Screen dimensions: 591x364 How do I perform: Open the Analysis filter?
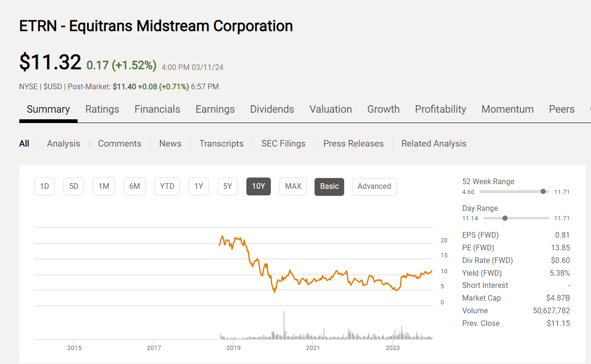63,143
